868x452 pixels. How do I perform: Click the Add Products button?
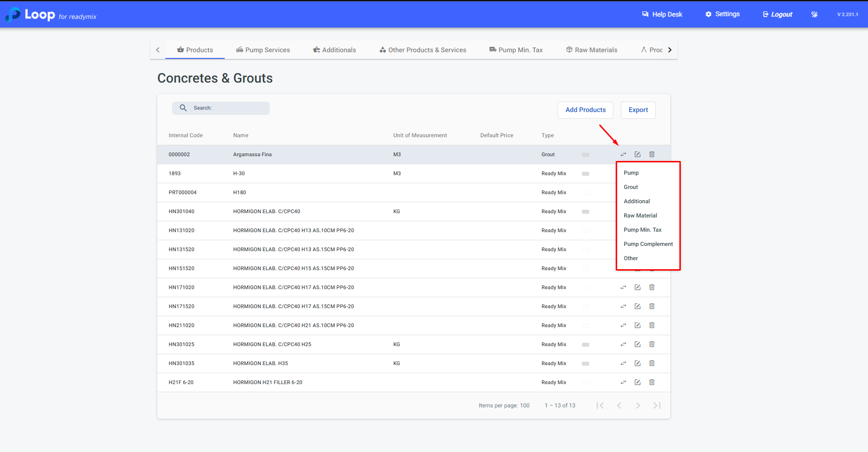[585, 110]
